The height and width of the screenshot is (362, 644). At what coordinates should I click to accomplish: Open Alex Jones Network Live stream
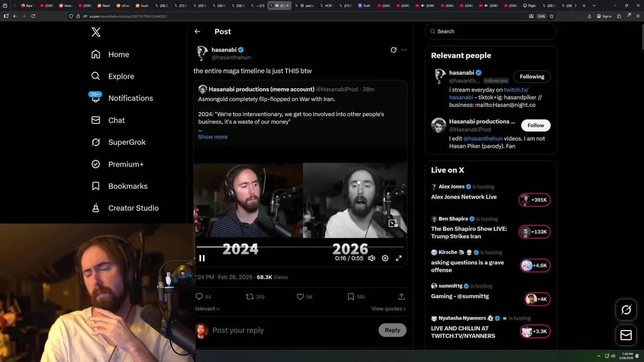(x=464, y=197)
